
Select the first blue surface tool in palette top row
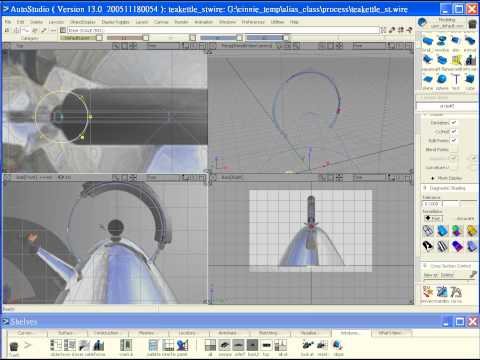(x=427, y=41)
